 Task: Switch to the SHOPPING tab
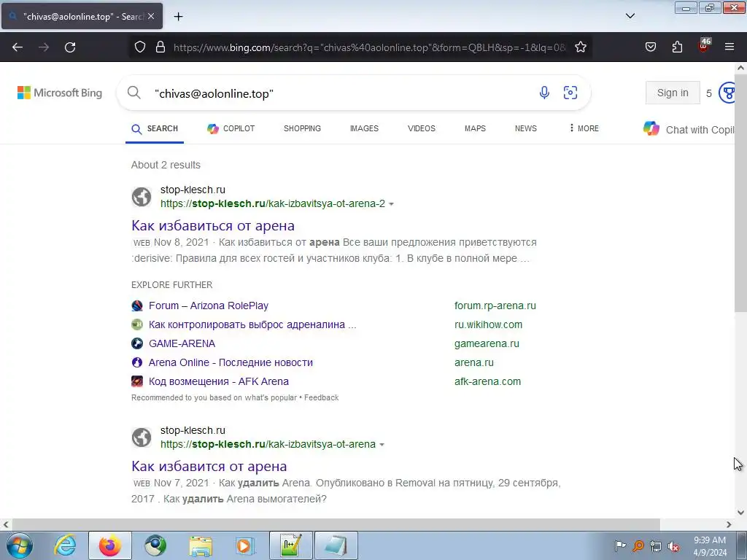(302, 128)
